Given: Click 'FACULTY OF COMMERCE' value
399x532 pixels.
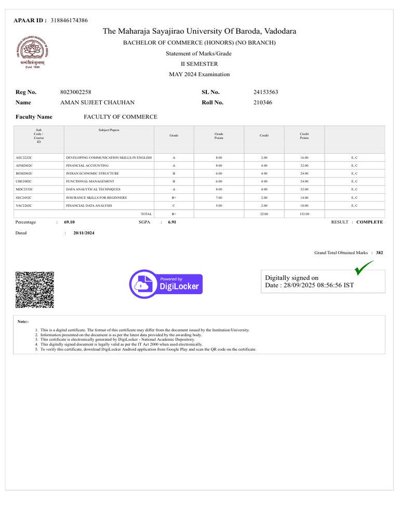Looking at the screenshot, I should [121, 117].
